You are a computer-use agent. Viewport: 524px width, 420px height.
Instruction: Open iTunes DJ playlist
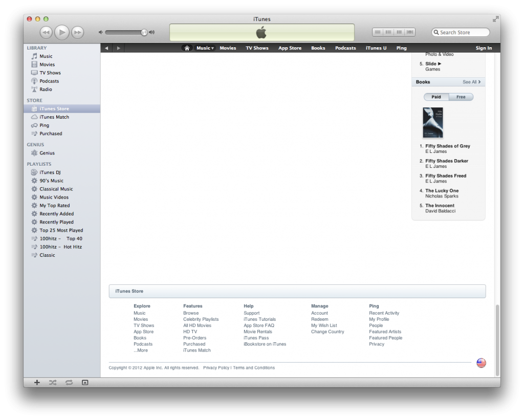[62, 172]
